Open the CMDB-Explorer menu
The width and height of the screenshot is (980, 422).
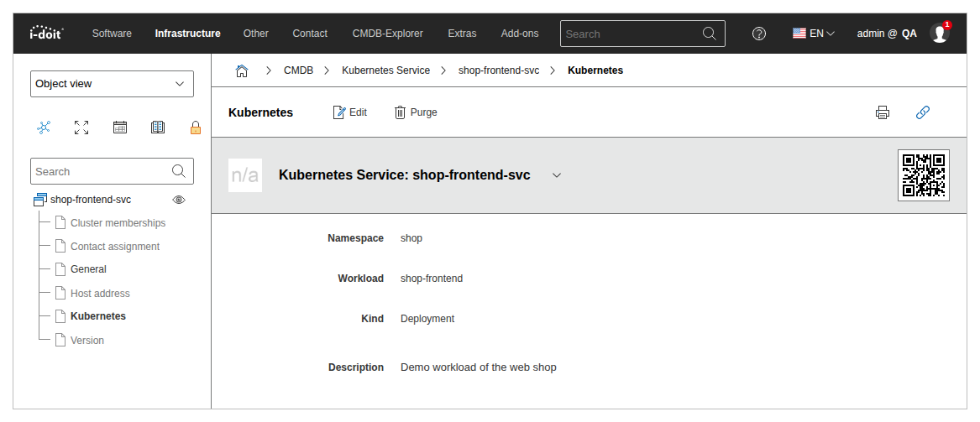click(387, 34)
